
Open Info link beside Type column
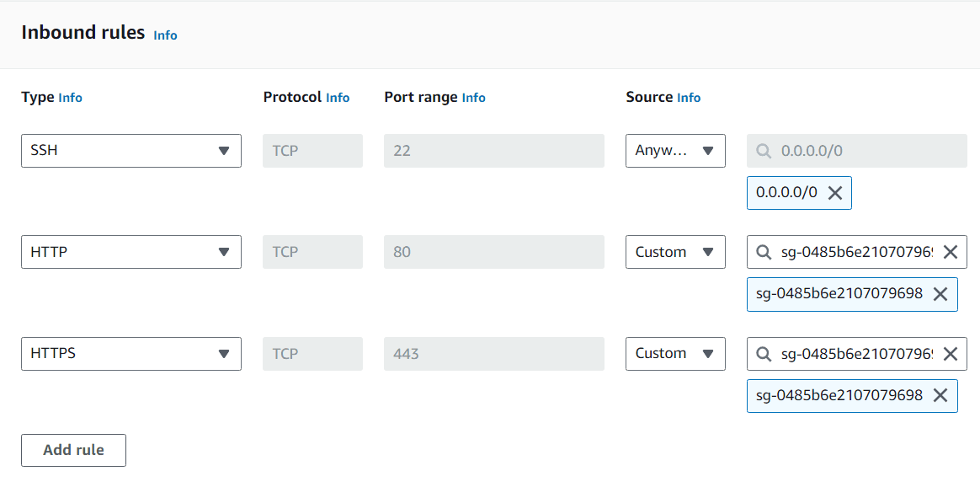click(70, 98)
